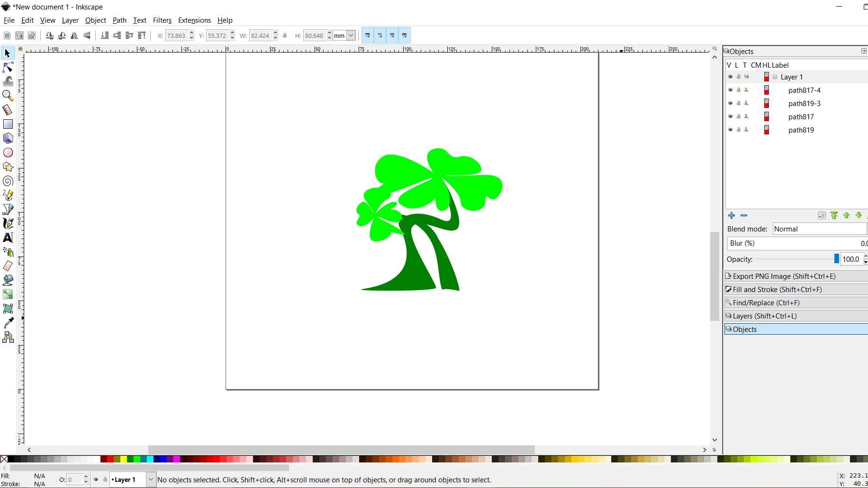
Task: Select the Measure ruler tool
Action: point(8,110)
